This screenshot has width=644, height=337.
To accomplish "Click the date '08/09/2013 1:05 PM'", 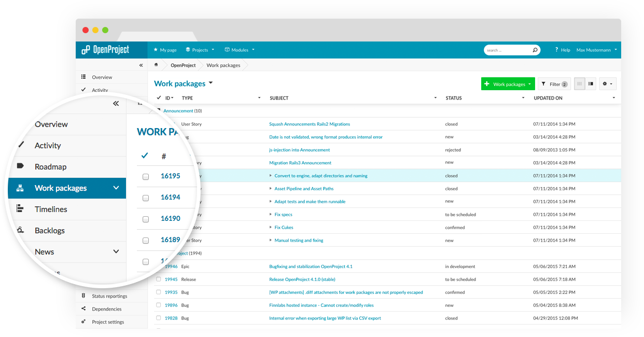I will [554, 150].
